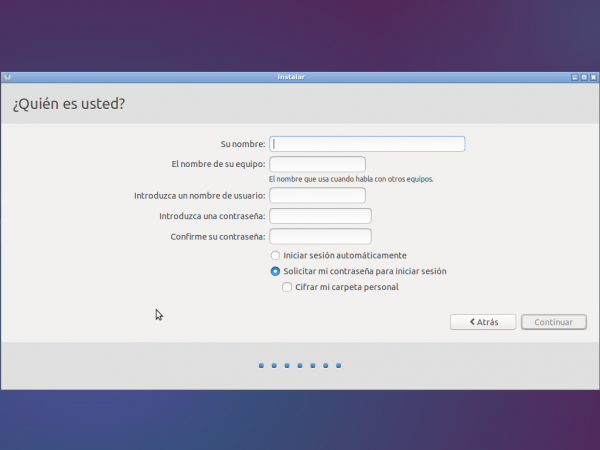Click the 'nombre de usuario' input field
The width and height of the screenshot is (600, 450).
[317, 195]
